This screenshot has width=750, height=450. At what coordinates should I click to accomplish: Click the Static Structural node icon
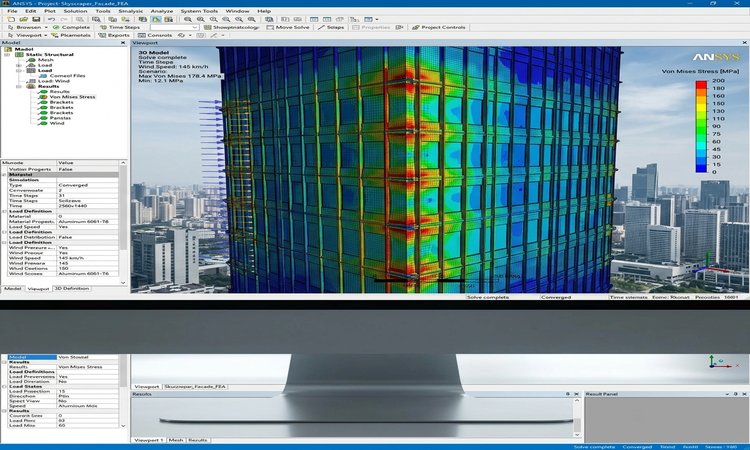[19, 55]
